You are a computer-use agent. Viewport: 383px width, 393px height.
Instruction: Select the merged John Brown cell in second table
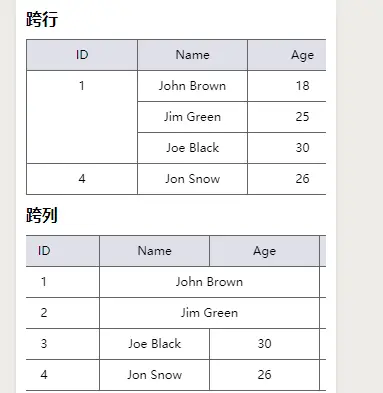click(x=209, y=282)
